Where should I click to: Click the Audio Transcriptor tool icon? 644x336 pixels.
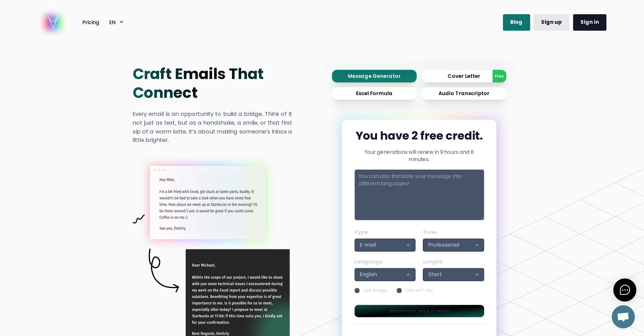tap(464, 93)
